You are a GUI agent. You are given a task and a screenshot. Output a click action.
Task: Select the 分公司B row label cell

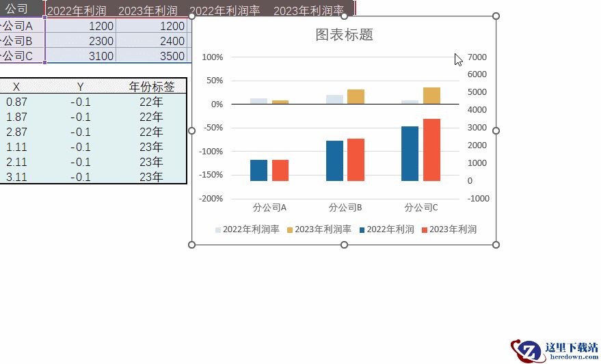click(22, 41)
